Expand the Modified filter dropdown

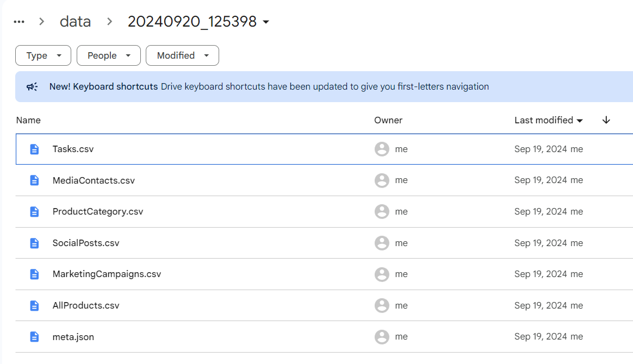(x=182, y=55)
